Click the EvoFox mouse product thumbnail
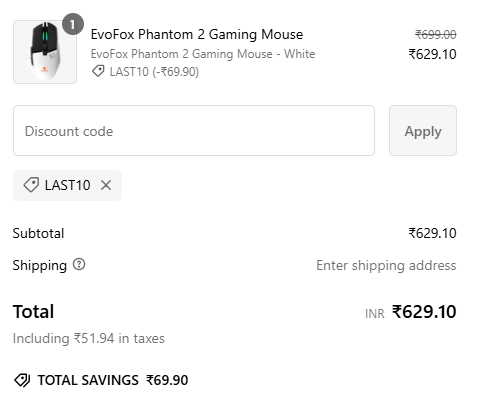This screenshot has width=500, height=413. coord(45,52)
